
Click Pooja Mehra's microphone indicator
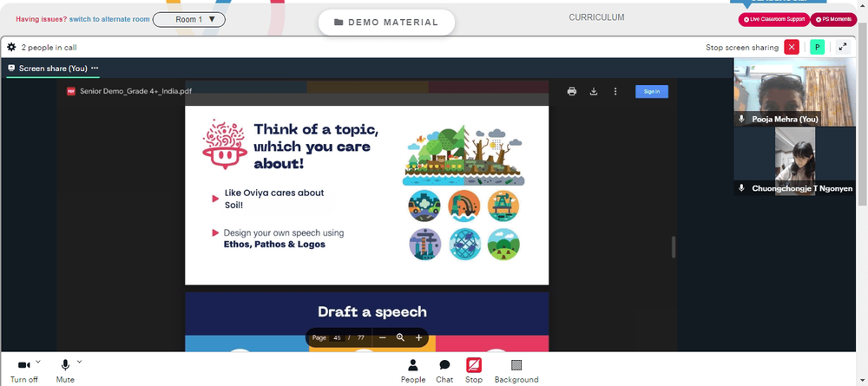(x=742, y=119)
